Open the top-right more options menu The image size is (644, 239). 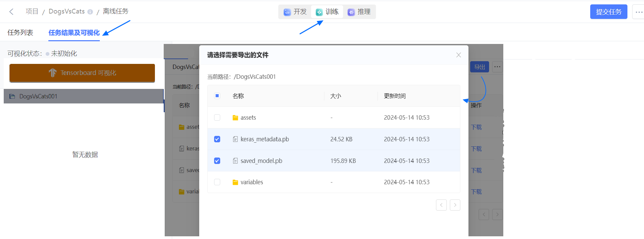638,12
